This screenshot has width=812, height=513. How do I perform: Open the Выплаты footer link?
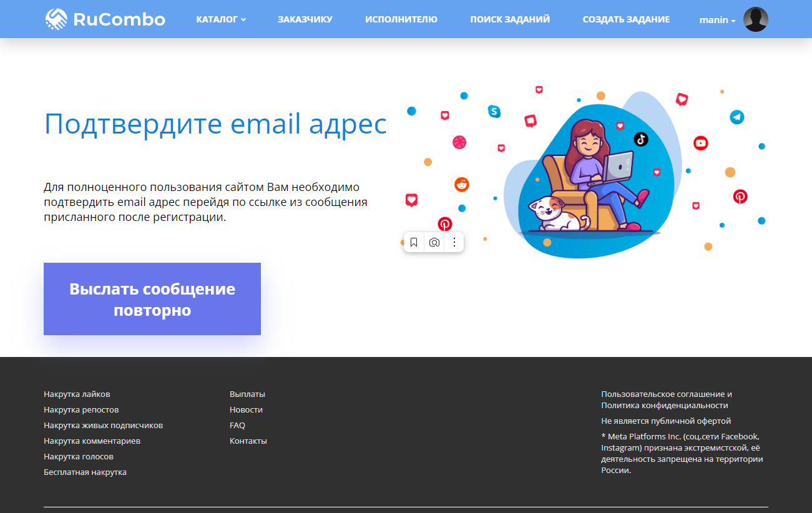pyautogui.click(x=247, y=394)
